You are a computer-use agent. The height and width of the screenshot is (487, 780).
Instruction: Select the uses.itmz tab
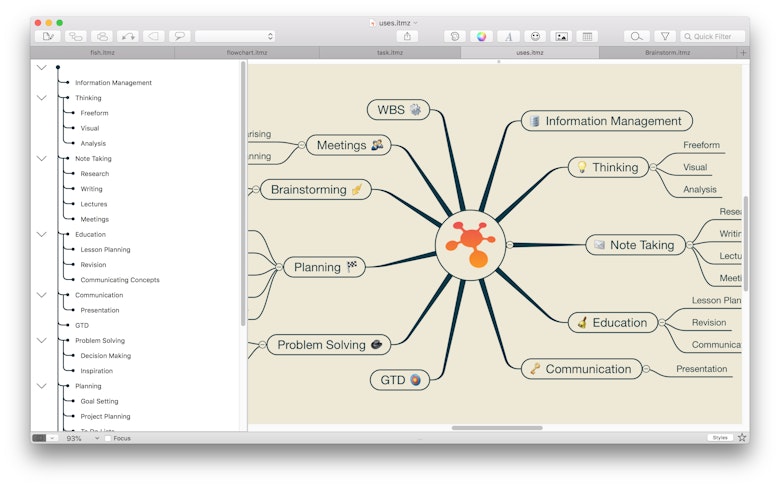530,52
